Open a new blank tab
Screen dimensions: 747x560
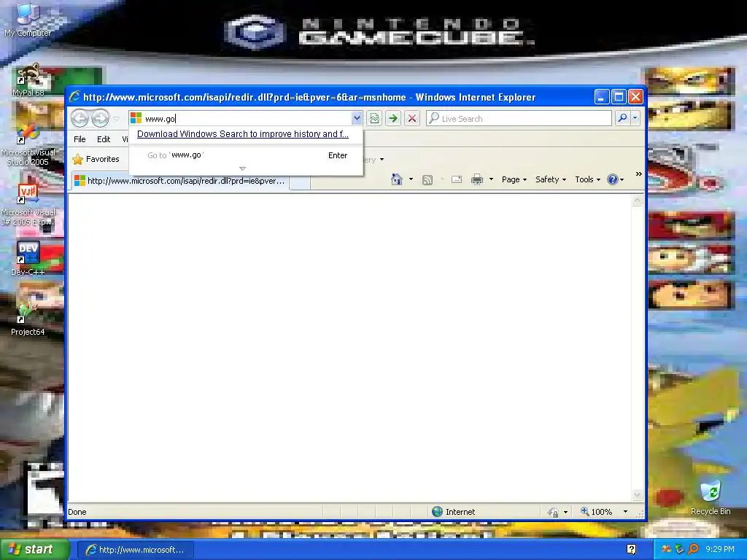[300, 182]
